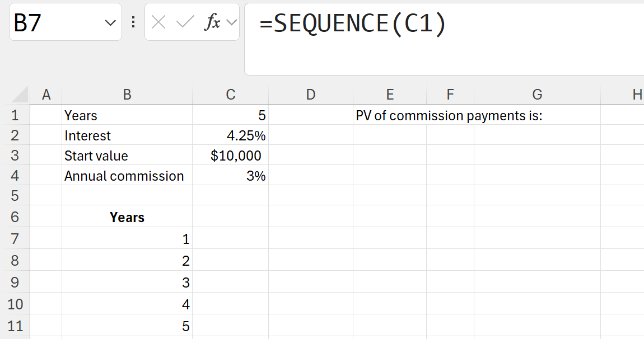
Task: Select the bold Years heading cell
Action: [127, 217]
